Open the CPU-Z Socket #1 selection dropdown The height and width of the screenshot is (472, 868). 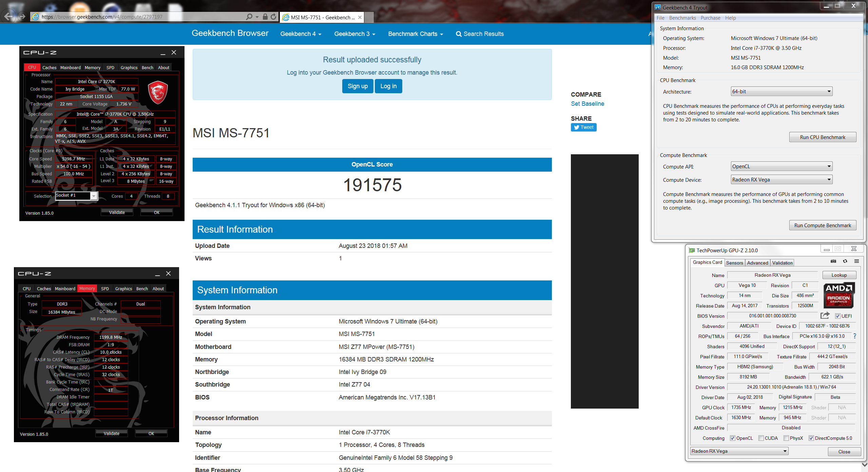(x=77, y=196)
